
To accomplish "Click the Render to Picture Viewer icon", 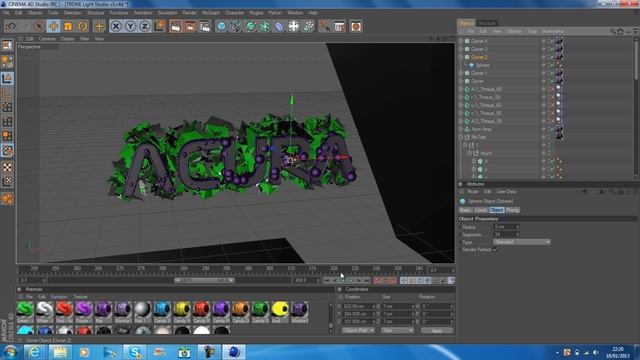I will (x=190, y=27).
